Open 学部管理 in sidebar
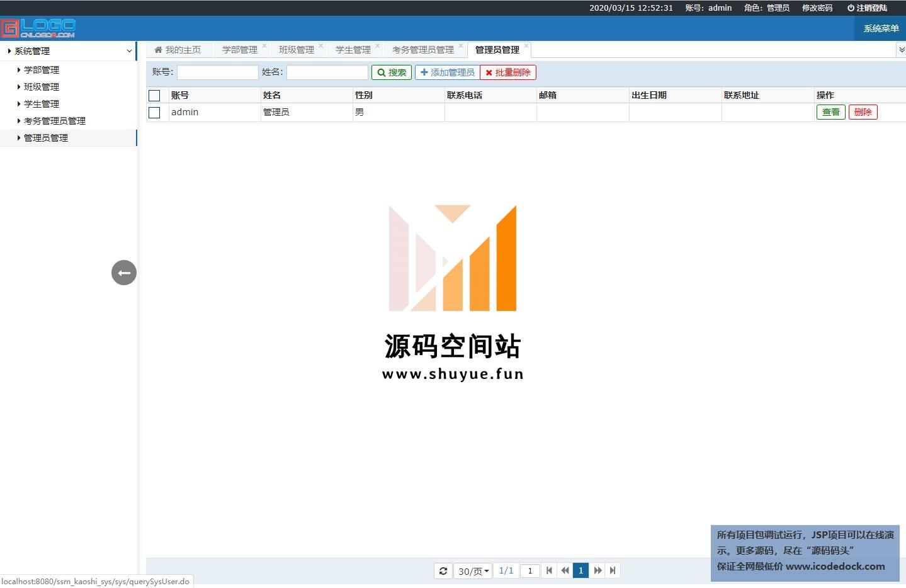 click(42, 70)
